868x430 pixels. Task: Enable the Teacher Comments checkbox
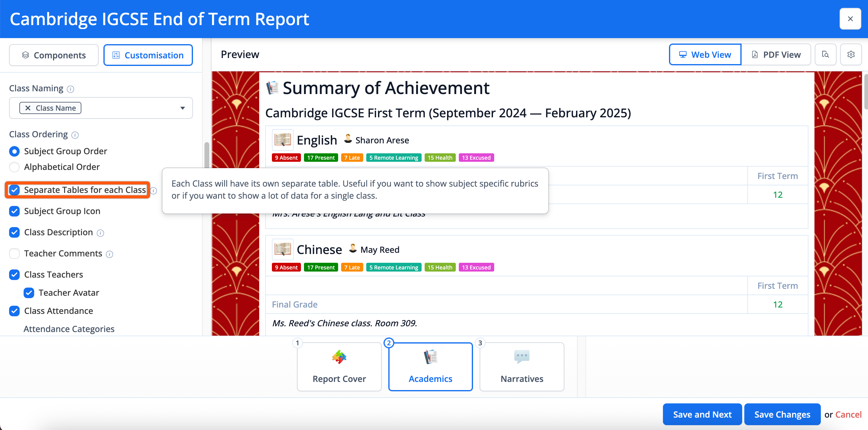(15, 253)
